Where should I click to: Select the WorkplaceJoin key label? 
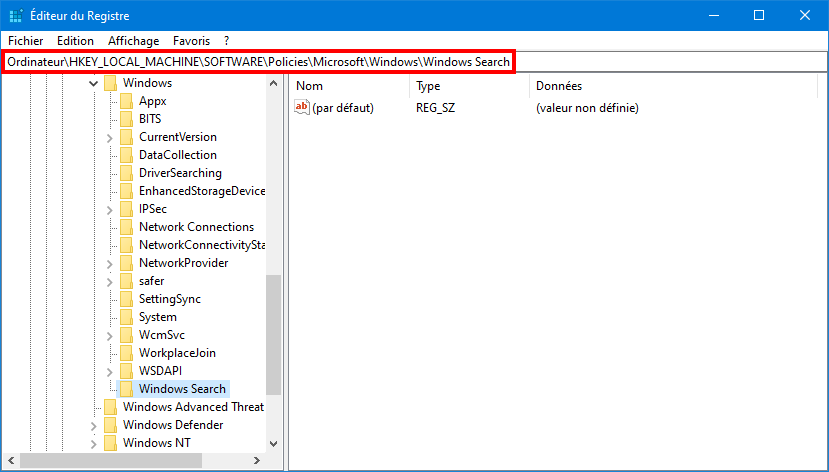(x=177, y=353)
